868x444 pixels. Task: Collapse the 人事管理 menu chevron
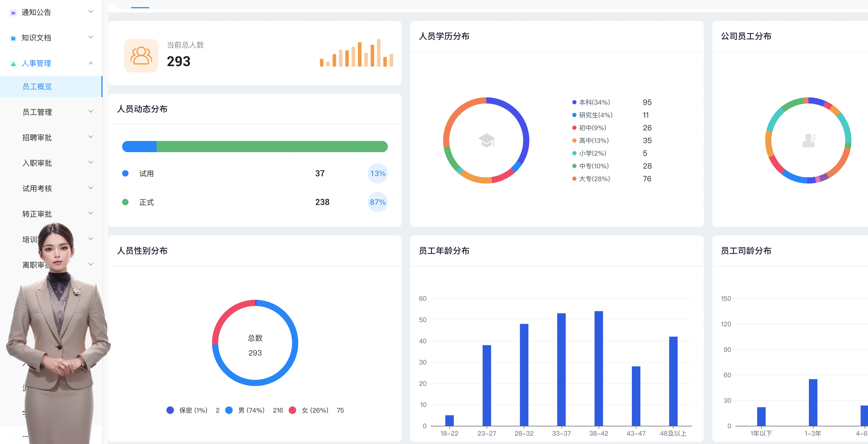(x=91, y=63)
